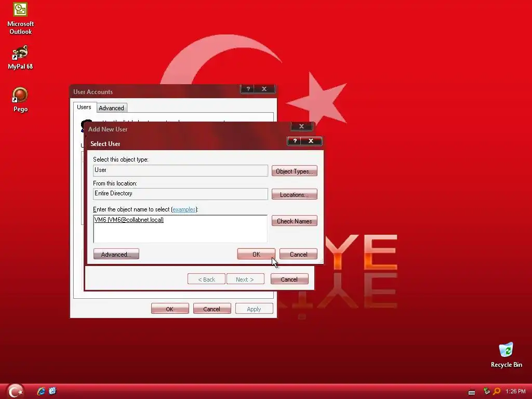Click Cancel in the User Accounts window
The width and height of the screenshot is (532, 399).
tap(212, 309)
